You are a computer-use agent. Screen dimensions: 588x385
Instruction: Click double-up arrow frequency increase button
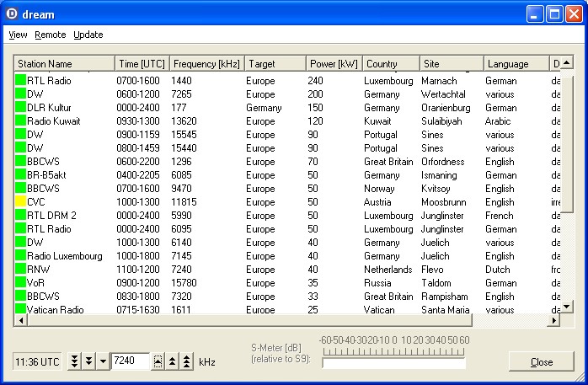(172, 361)
